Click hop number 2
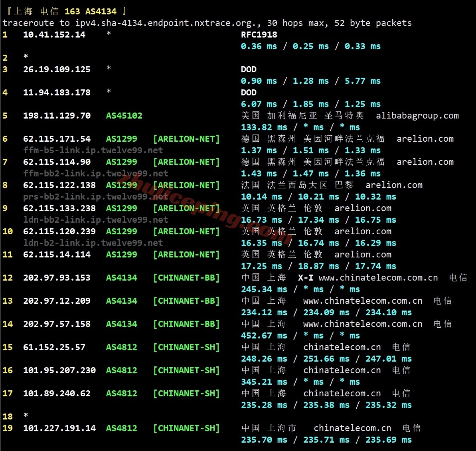This screenshot has height=451, width=476. (x=5, y=58)
